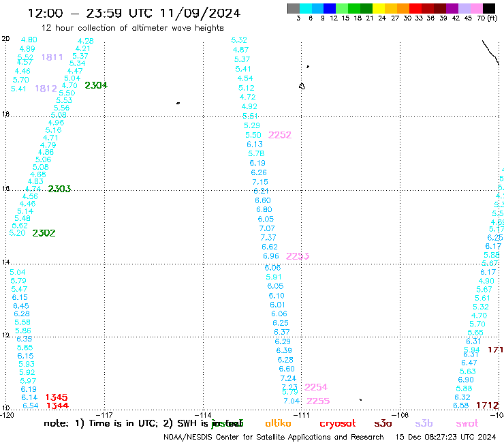Click the '15 Dec 08:27:23 UTC 2024' timestamp
This screenshot has height=443, width=504.
[445, 437]
